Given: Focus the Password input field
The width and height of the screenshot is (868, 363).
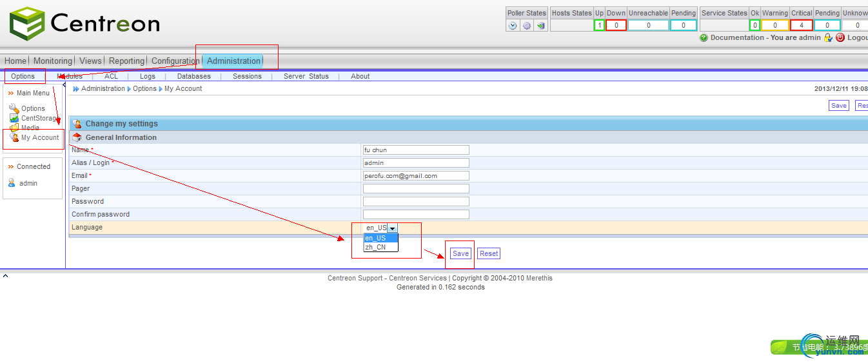Looking at the screenshot, I should coord(416,201).
